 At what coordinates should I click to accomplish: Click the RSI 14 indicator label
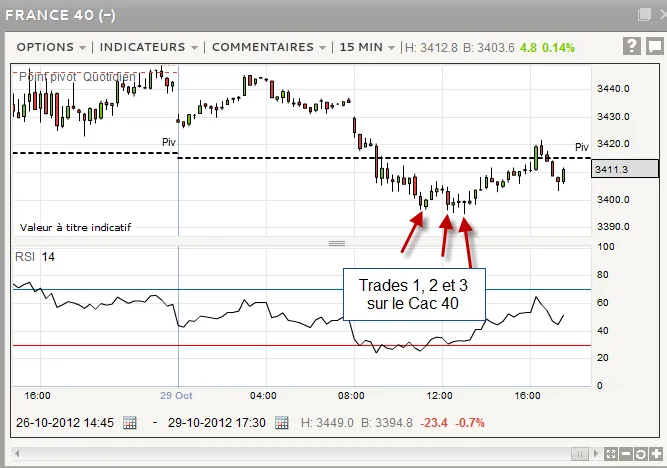(x=35, y=257)
